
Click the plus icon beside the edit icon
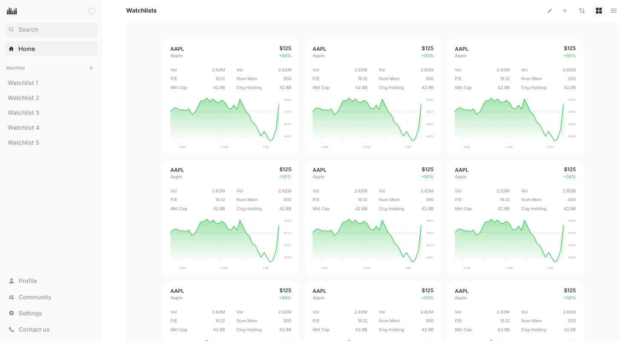pos(565,11)
